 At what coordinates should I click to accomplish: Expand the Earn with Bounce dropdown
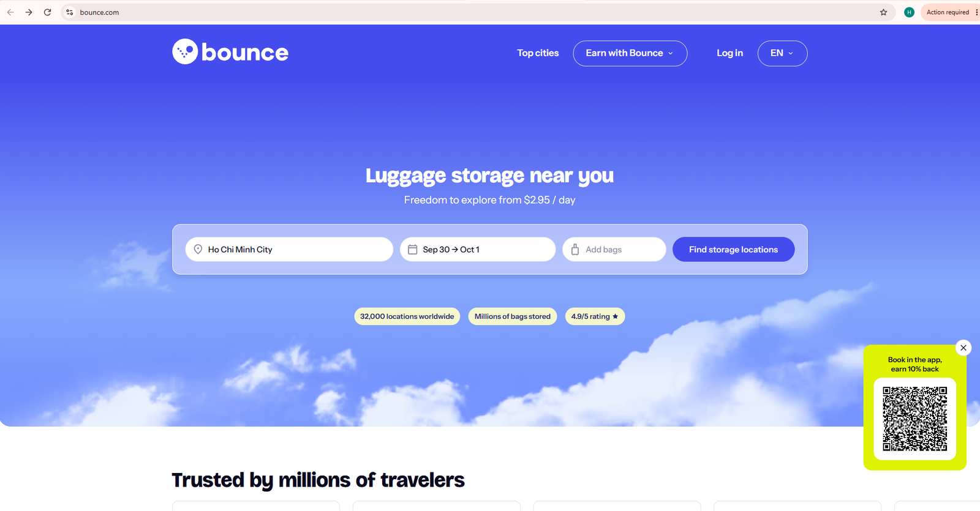pyautogui.click(x=630, y=53)
